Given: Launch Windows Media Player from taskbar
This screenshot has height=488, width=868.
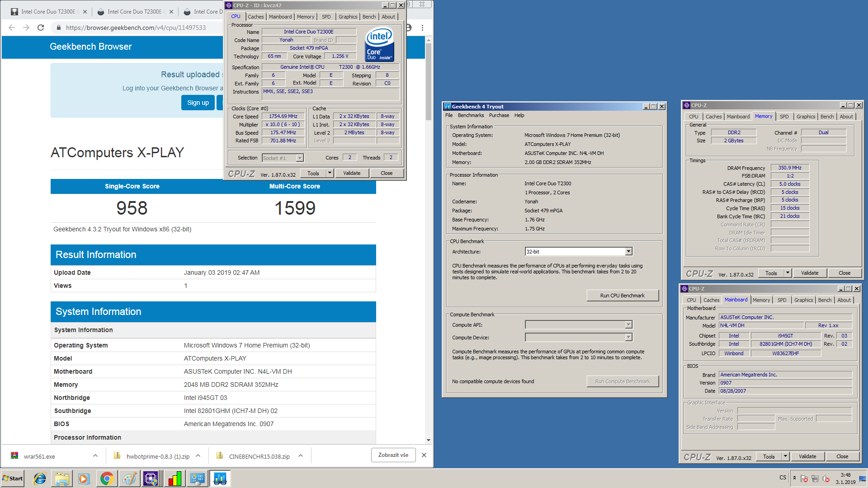Looking at the screenshot, I should click(84, 479).
